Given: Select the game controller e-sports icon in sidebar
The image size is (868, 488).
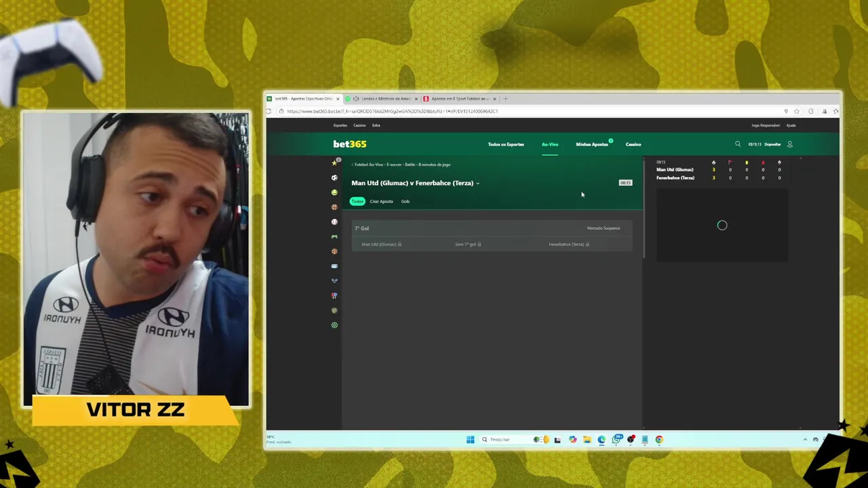Looking at the screenshot, I should (334, 237).
